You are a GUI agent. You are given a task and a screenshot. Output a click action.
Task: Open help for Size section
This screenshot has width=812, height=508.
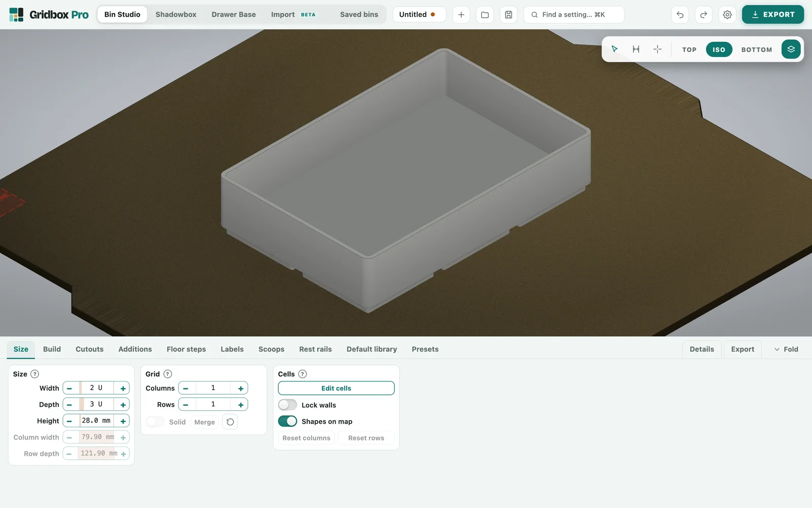tap(35, 374)
